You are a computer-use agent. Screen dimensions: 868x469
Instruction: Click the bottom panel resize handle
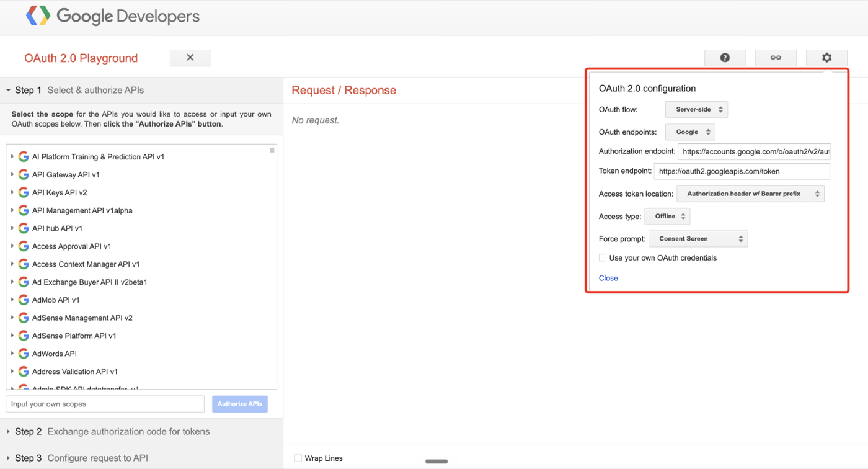coord(436,462)
